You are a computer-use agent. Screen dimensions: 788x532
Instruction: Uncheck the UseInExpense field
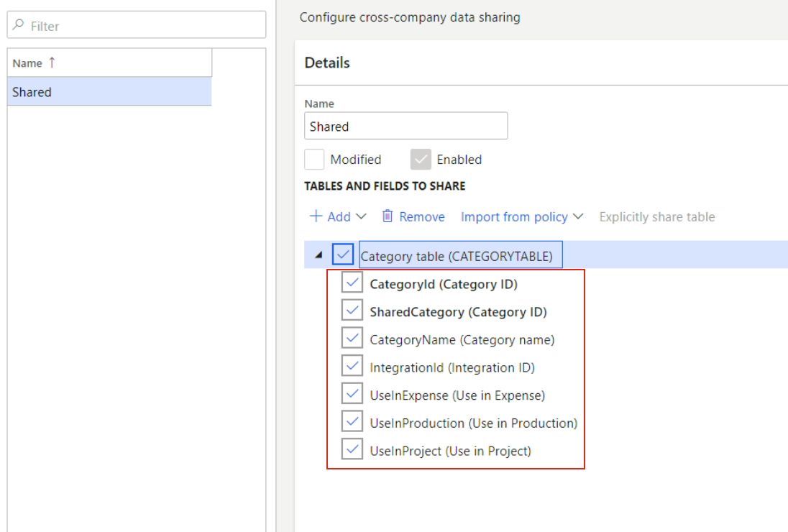[352, 393]
